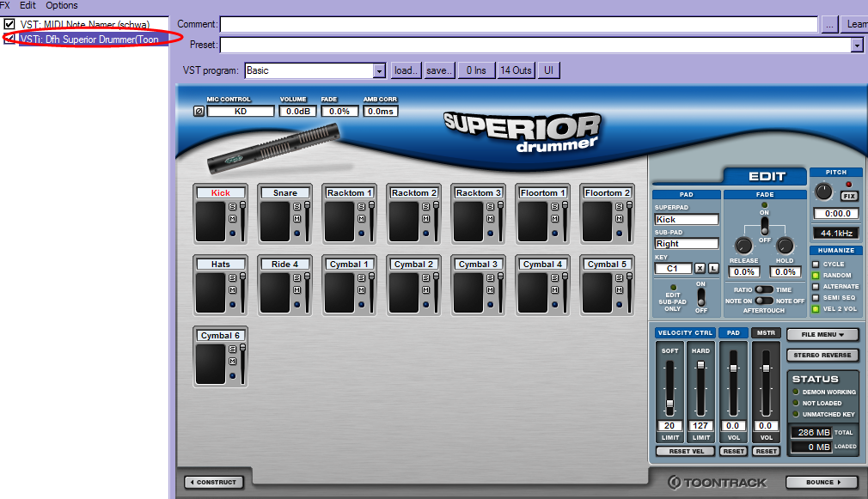This screenshot has width=868, height=499.
Task: Mute the Hats pad
Action: (233, 290)
